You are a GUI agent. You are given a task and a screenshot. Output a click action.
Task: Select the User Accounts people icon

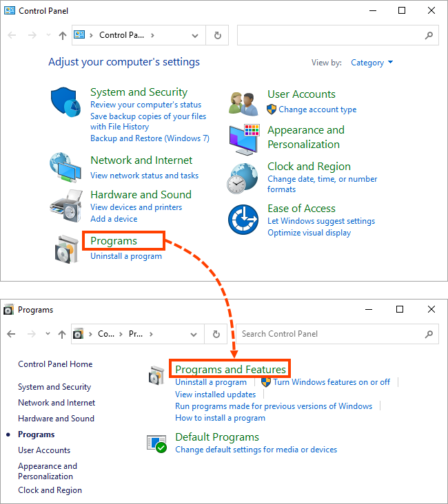[x=243, y=103]
